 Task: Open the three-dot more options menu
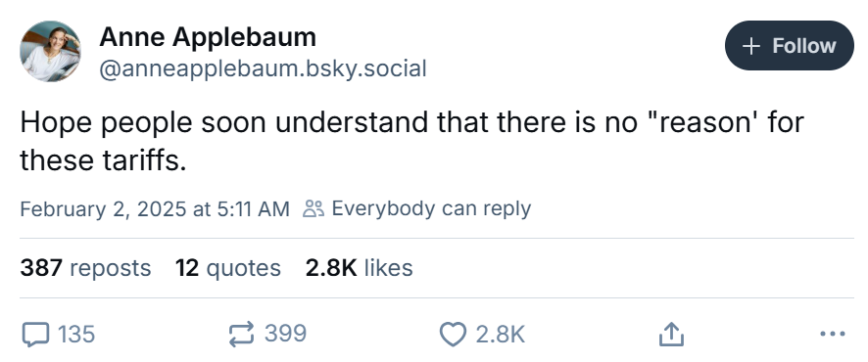tap(832, 334)
